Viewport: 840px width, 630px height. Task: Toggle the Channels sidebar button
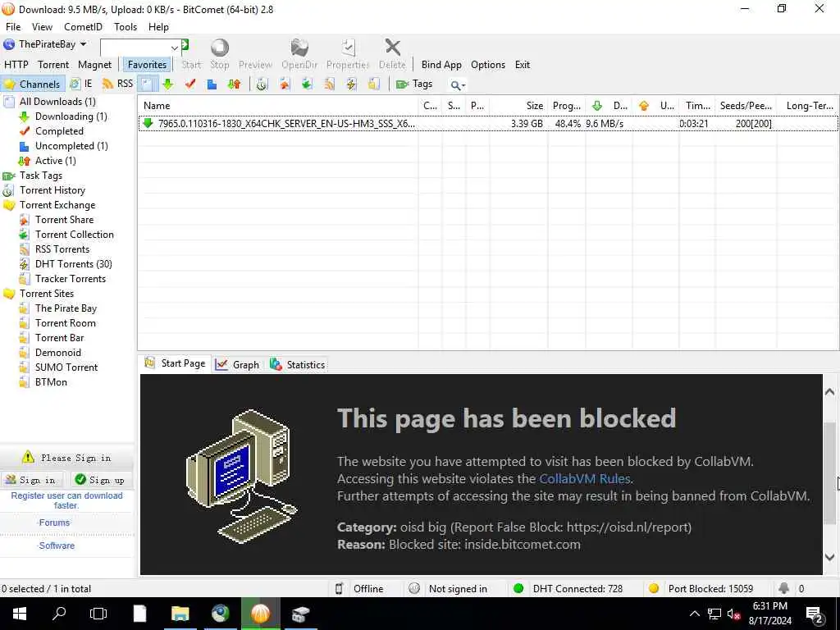33,84
